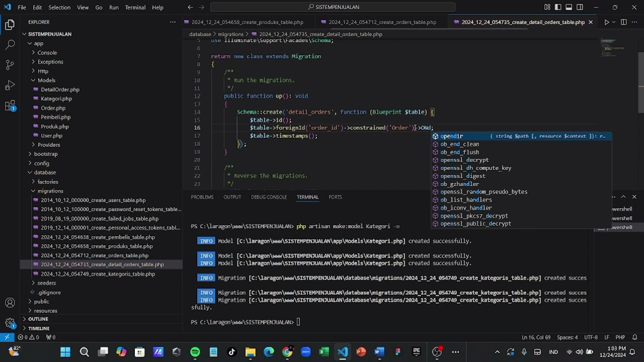Open the File menu
This screenshot has width=644, height=362.
tap(22, 7)
